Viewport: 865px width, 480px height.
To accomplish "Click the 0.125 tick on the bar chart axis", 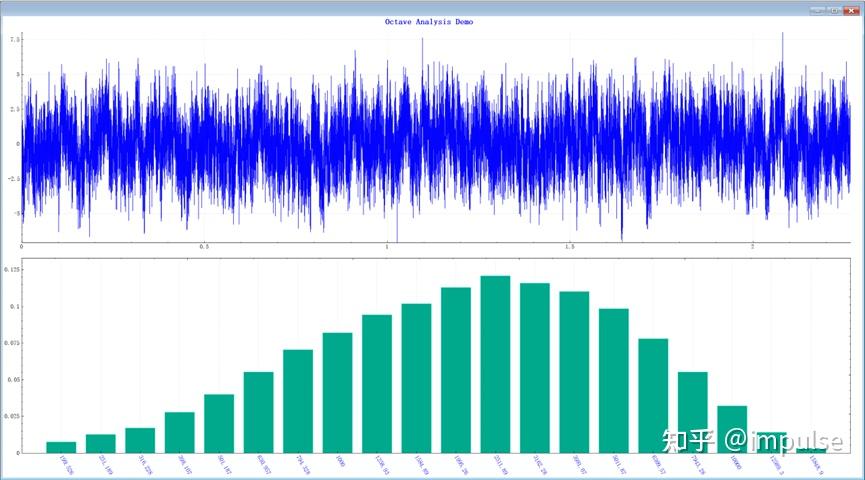I will click(x=12, y=270).
